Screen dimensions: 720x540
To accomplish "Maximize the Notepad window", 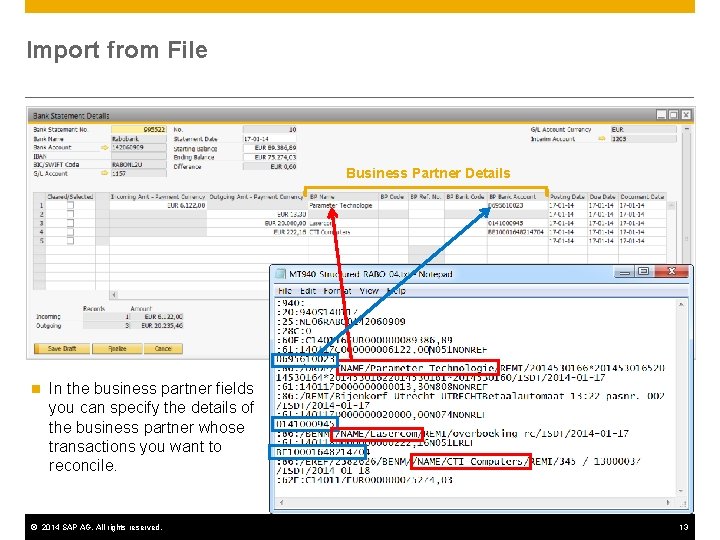I will (643, 272).
